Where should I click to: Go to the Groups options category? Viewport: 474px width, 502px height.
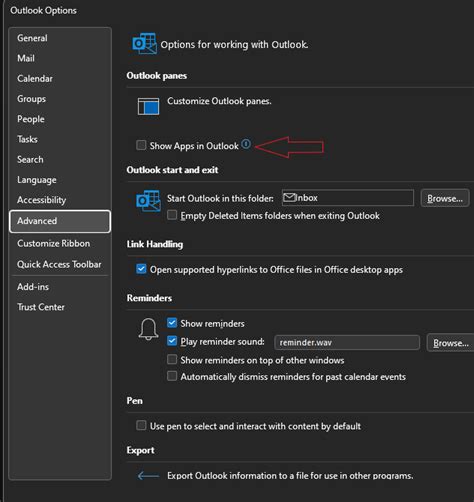[x=60, y=99]
